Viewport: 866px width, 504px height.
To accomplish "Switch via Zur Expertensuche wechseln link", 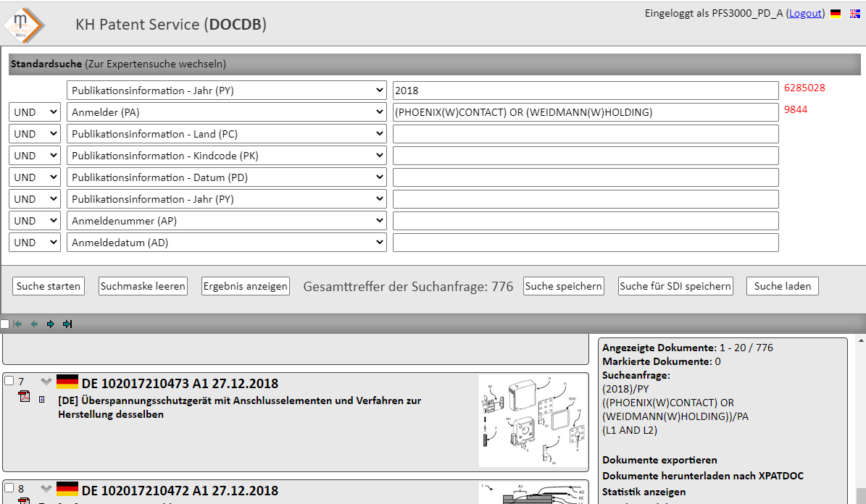I will click(x=155, y=64).
